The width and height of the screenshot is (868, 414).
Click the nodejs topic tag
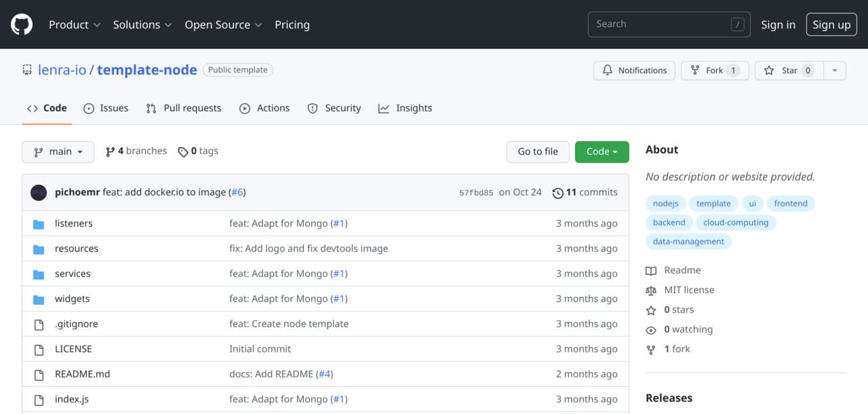click(x=666, y=204)
